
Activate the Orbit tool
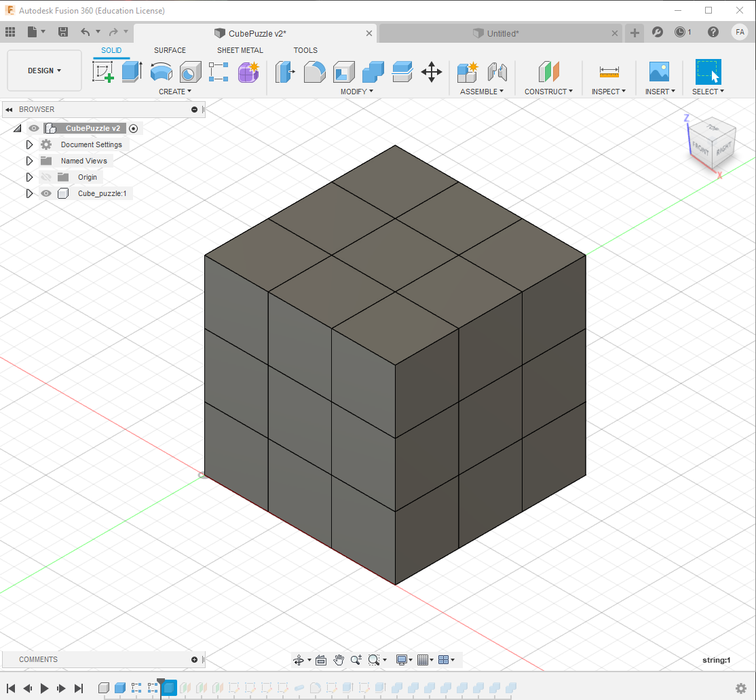(x=299, y=659)
